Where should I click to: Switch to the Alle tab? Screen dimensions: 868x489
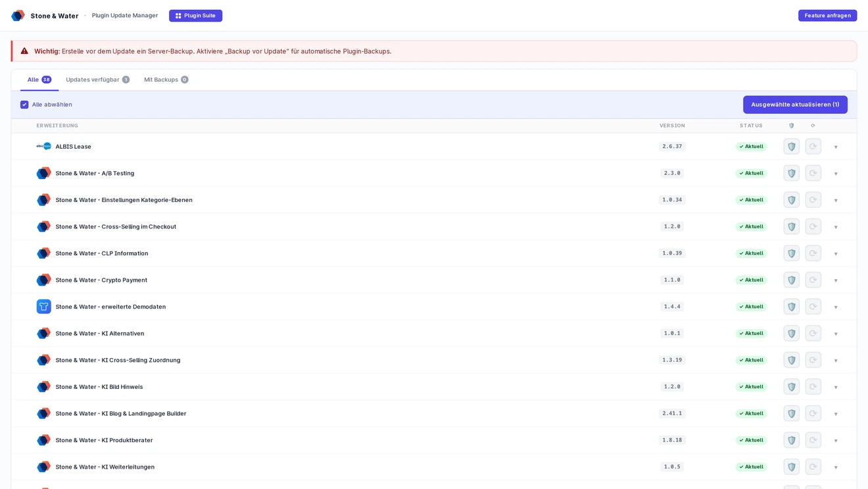(x=39, y=80)
